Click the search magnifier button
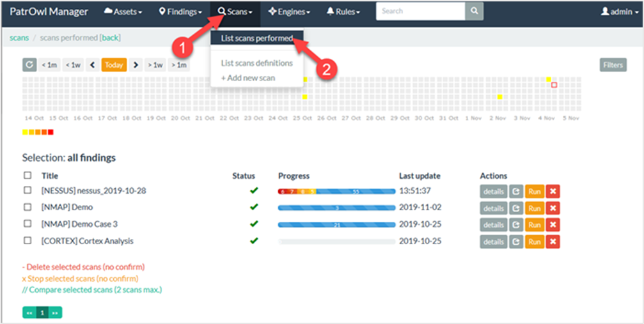The height and width of the screenshot is (324, 644). [474, 11]
